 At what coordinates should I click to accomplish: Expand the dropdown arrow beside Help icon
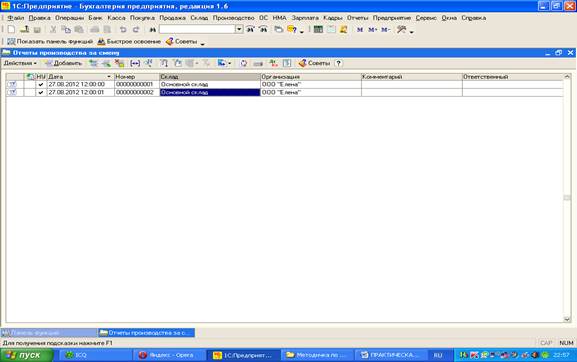pyautogui.click(x=302, y=32)
